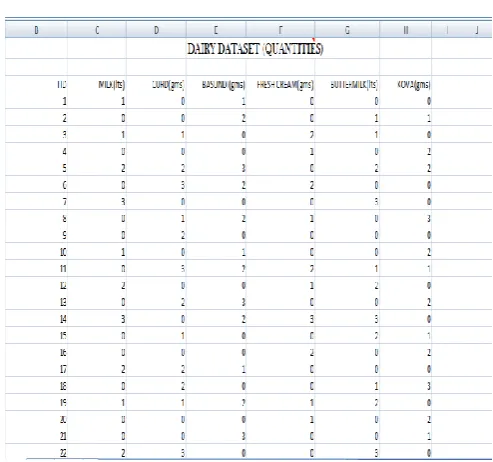
Task: Select the TID cell containing 10
Action: coord(36,252)
